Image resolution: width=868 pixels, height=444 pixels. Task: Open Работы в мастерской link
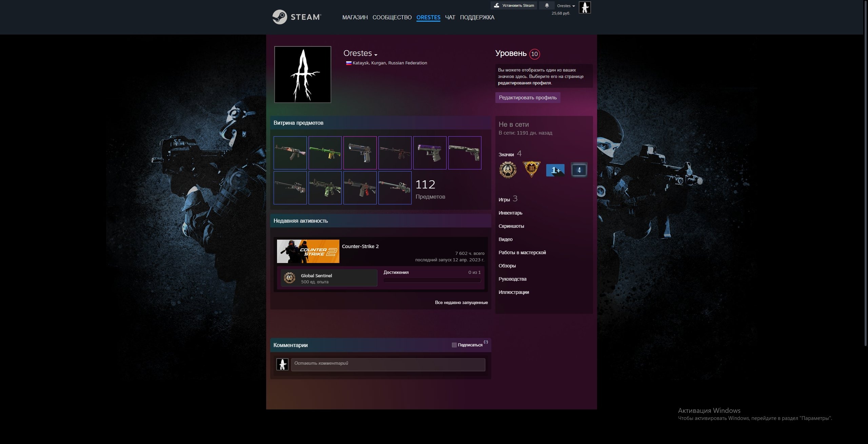522,253
